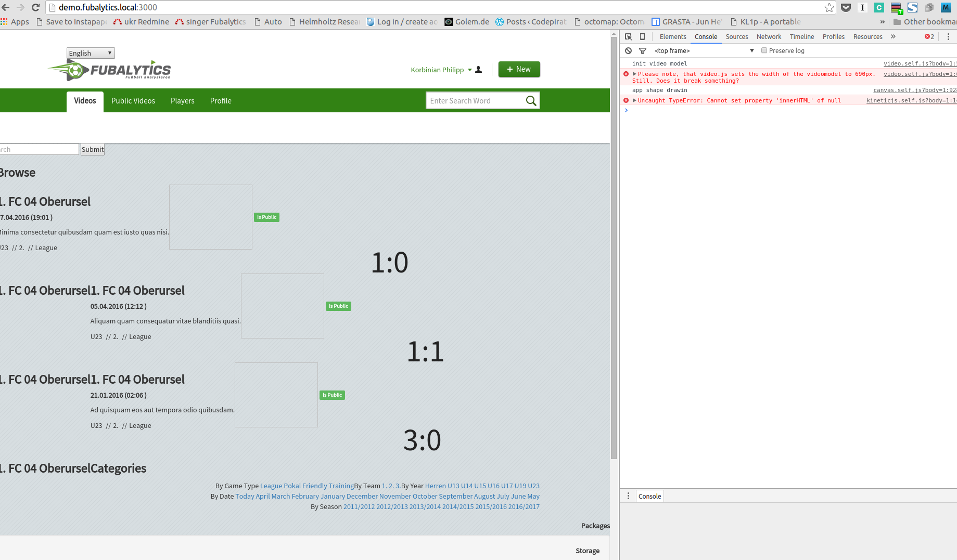957x560 pixels.
Task: Bookmark this page with the star icon
Action: (x=829, y=7)
